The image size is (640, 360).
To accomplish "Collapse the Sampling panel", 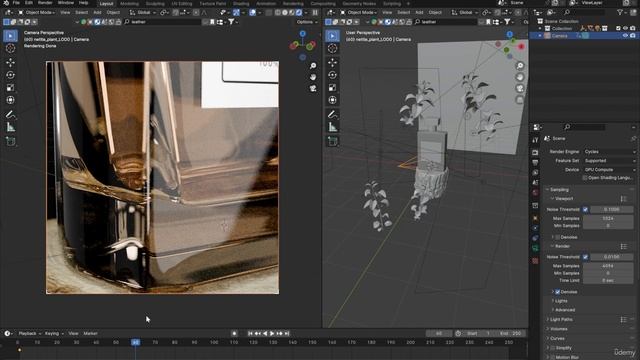I will coord(558,190).
